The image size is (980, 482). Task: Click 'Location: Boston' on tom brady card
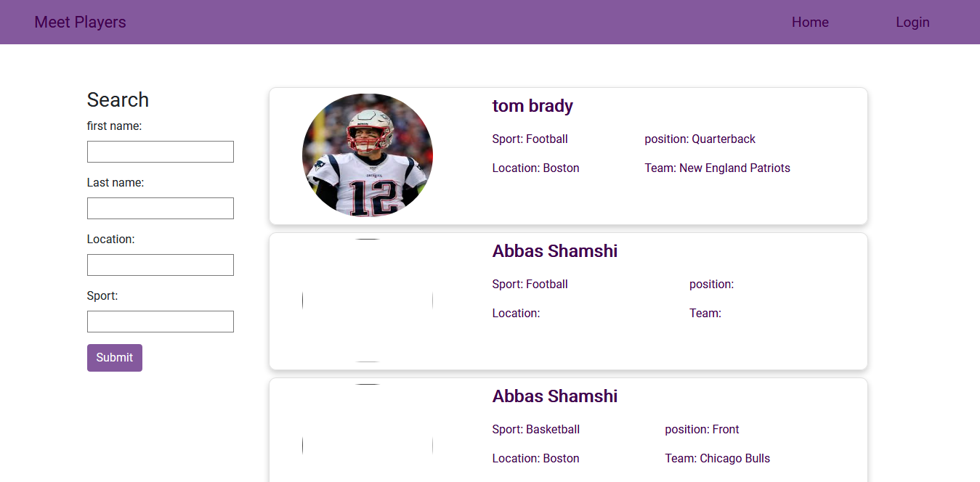(x=535, y=168)
